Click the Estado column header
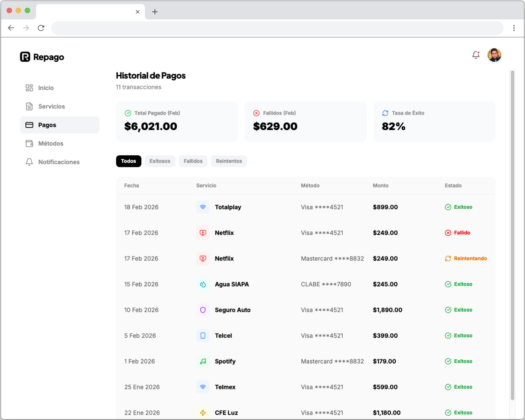The height and width of the screenshot is (420, 525). pos(453,185)
